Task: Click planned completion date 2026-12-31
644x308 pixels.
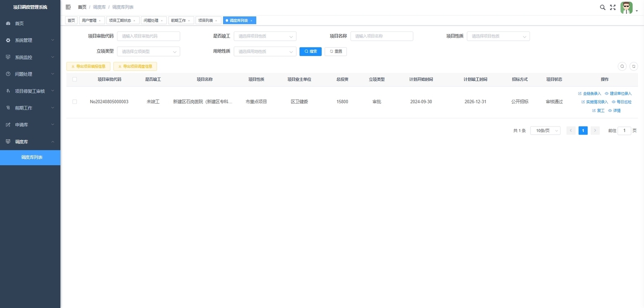Action: 475,102
